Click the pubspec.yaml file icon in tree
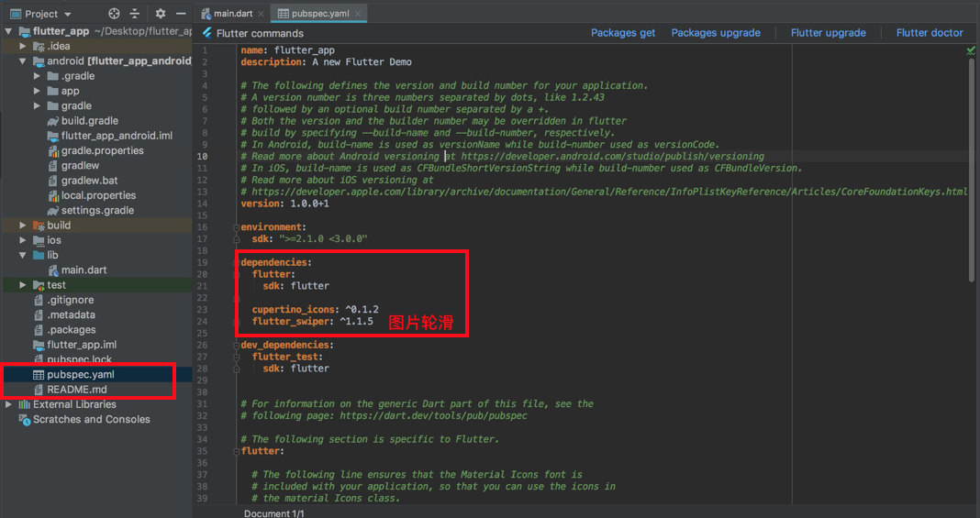Image resolution: width=980 pixels, height=518 pixels. click(39, 375)
